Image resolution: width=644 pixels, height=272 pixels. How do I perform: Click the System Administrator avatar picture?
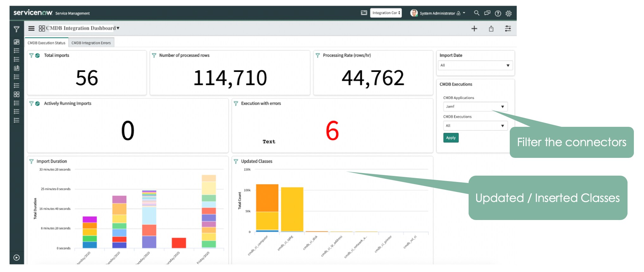coord(414,13)
